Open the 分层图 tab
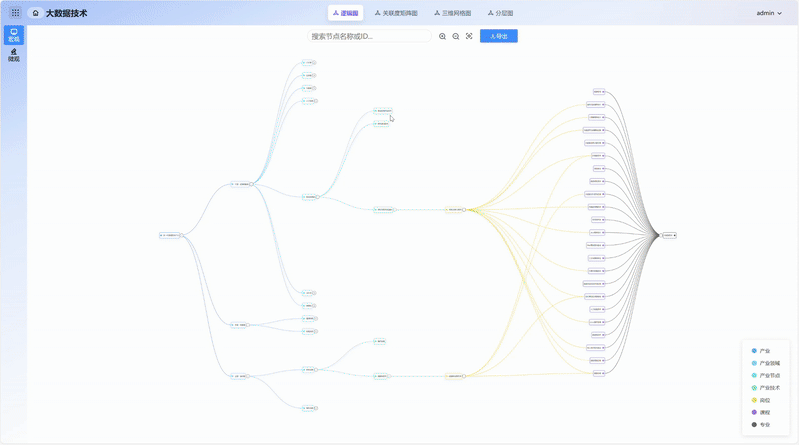Screen dimensions: 799x445 click(x=500, y=14)
